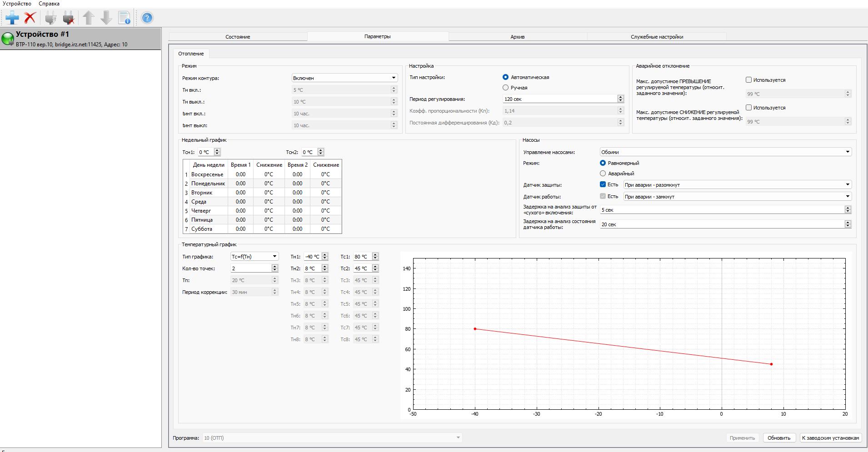Open the Устройство menu

(x=17, y=4)
